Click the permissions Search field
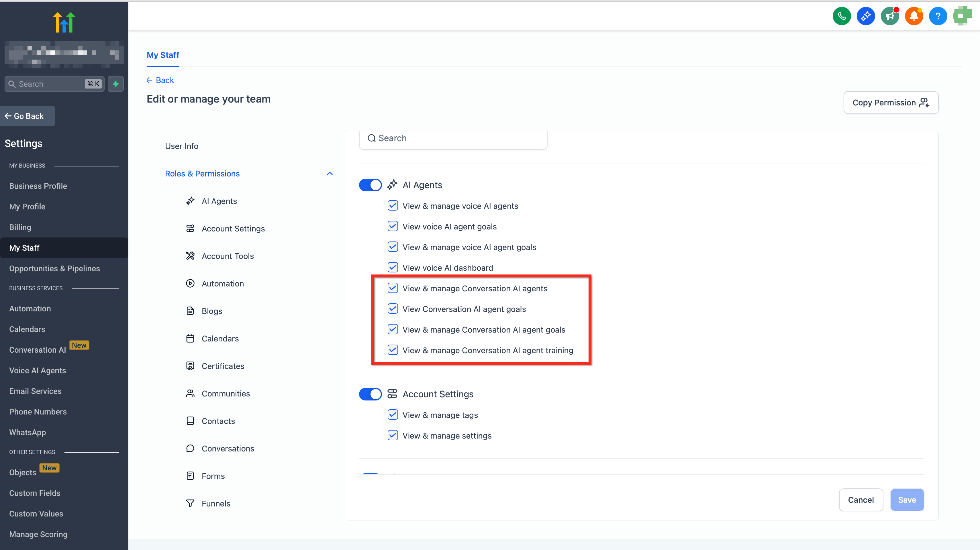 click(453, 138)
